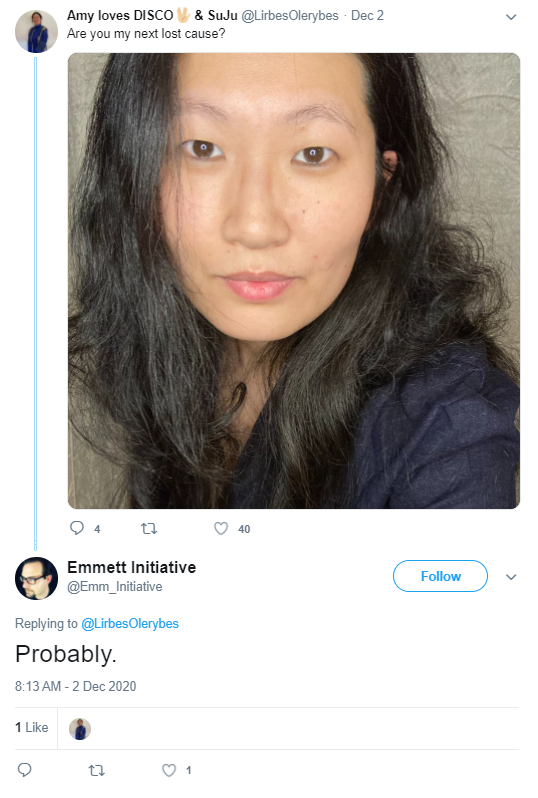
Task: Like Amy's tweet using the heart icon
Action: tap(221, 529)
